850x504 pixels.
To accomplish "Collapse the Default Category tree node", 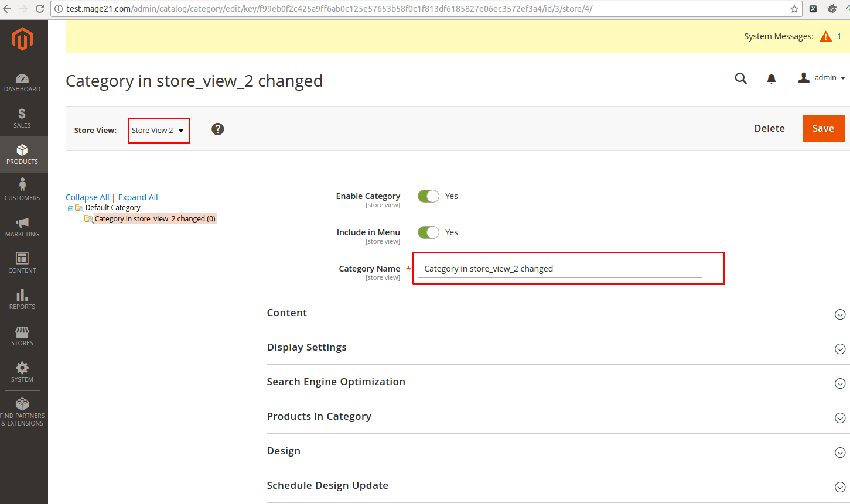I will click(70, 208).
